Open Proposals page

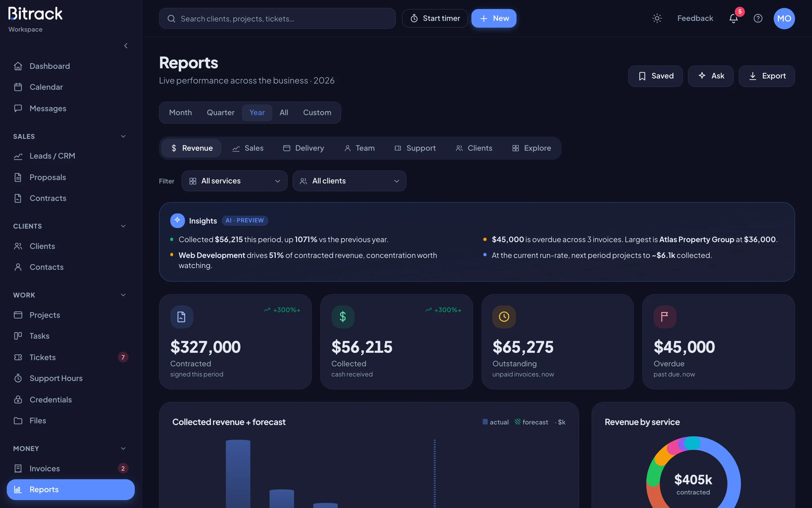tap(70, 177)
